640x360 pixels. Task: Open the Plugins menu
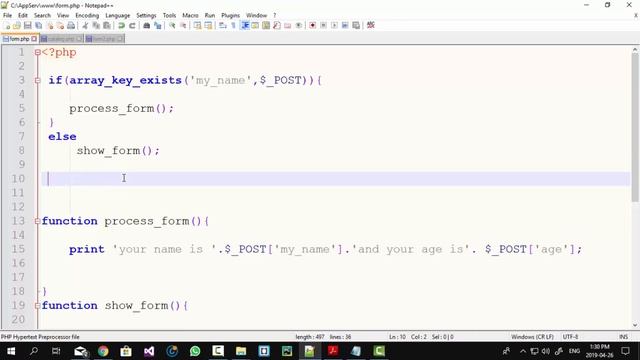click(x=231, y=15)
